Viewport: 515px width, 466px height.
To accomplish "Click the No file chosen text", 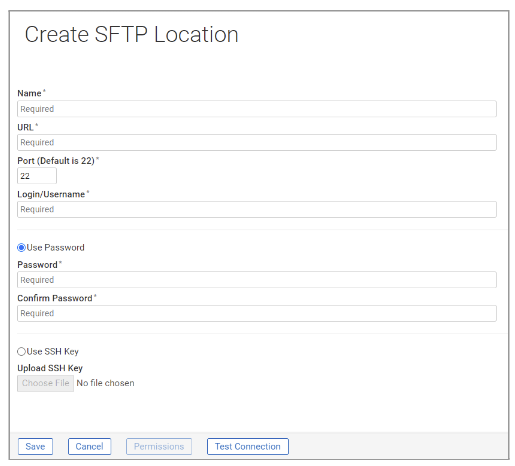I will (105, 383).
